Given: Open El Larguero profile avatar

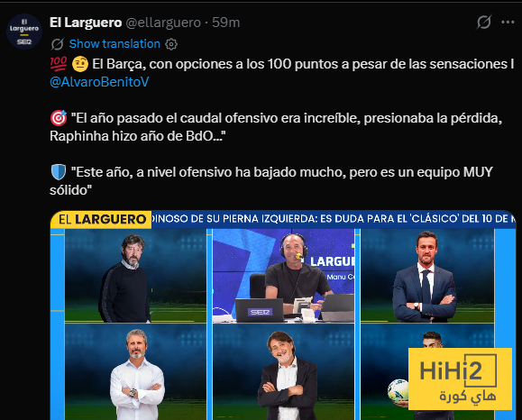Looking at the screenshot, I should pyautogui.click(x=24, y=32).
